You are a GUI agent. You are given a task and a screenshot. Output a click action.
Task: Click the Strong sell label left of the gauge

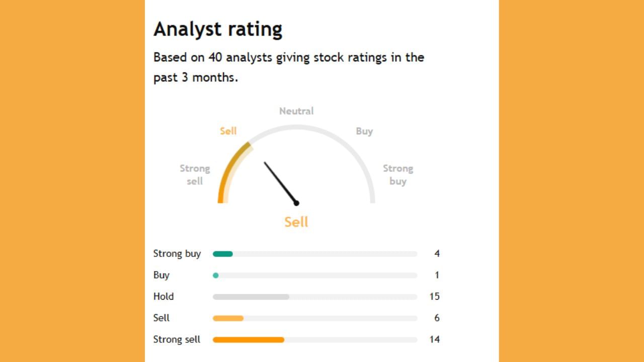195,174
